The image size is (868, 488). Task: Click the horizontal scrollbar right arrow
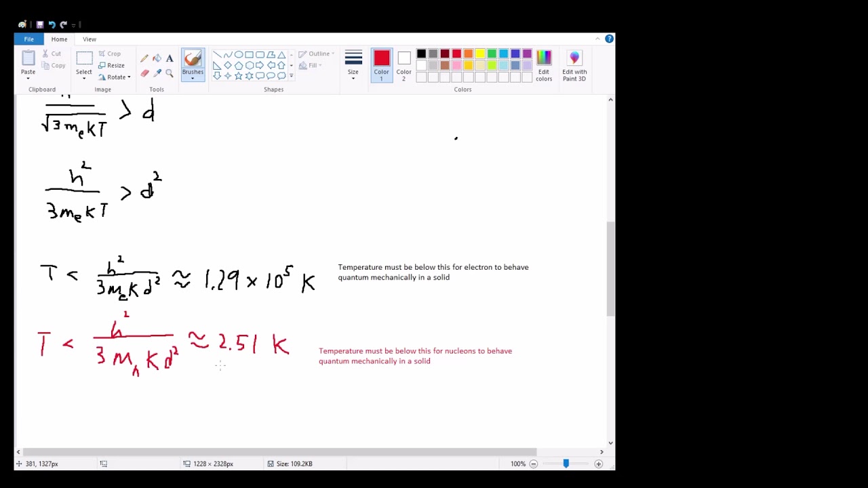click(x=601, y=451)
